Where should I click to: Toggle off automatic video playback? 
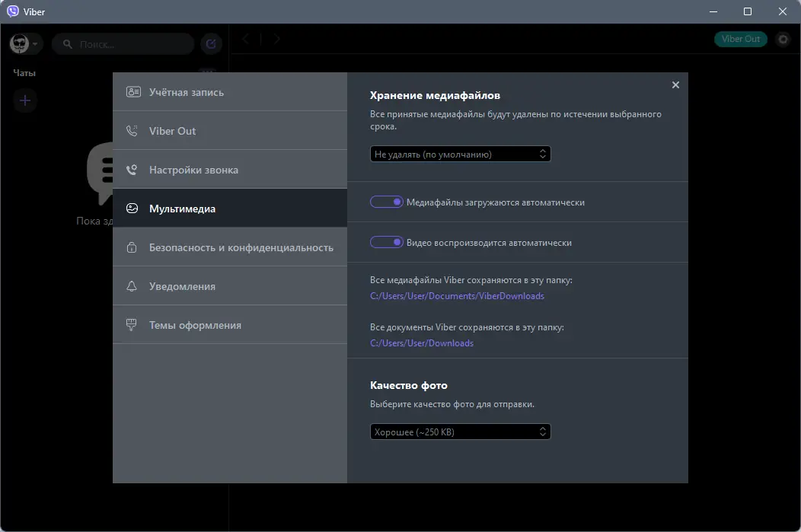[386, 243]
